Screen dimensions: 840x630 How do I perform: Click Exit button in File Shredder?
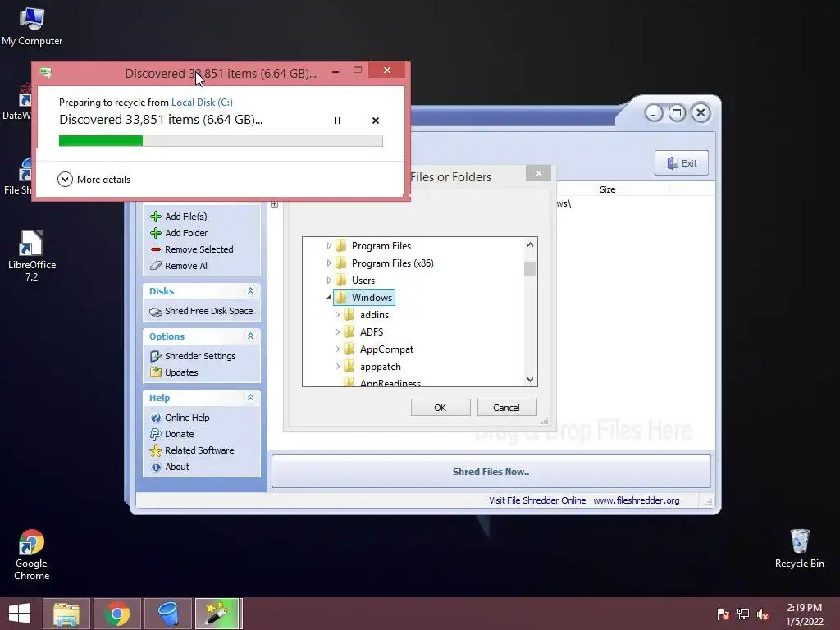coord(682,163)
